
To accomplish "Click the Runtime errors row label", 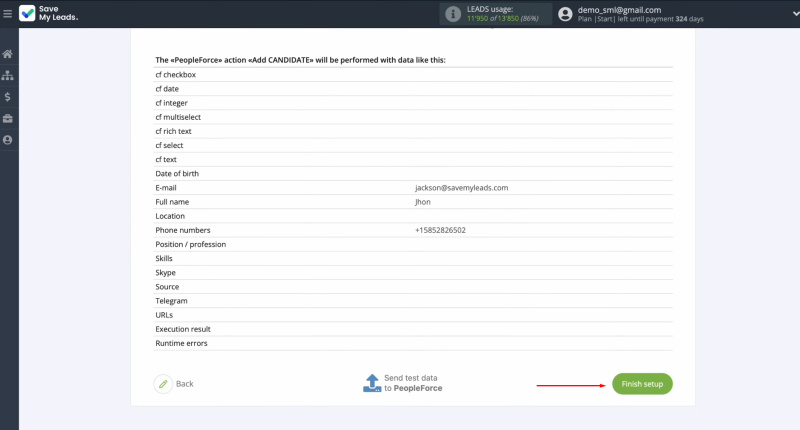I will click(x=181, y=343).
